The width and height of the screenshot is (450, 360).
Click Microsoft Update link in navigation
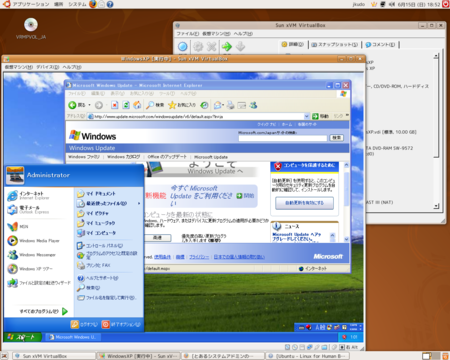(211, 157)
